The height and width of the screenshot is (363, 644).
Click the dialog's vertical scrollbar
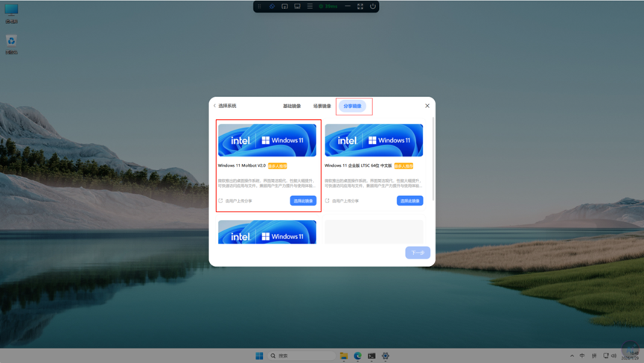(x=433, y=158)
